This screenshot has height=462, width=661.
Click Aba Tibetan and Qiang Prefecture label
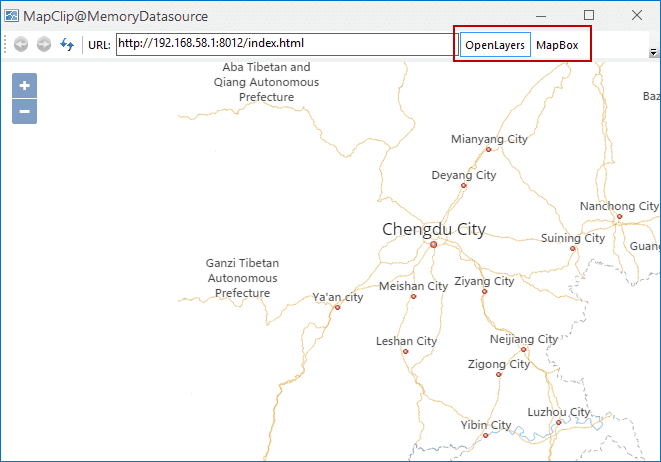(266, 82)
